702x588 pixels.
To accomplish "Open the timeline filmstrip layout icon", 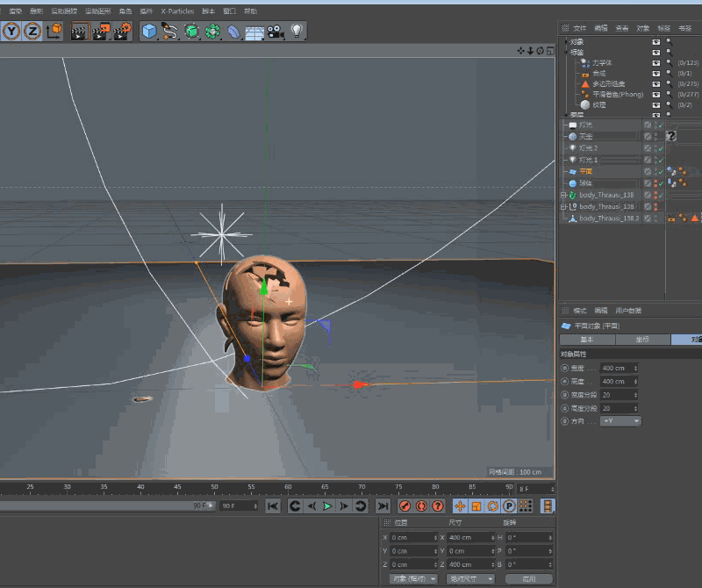I will [x=547, y=506].
